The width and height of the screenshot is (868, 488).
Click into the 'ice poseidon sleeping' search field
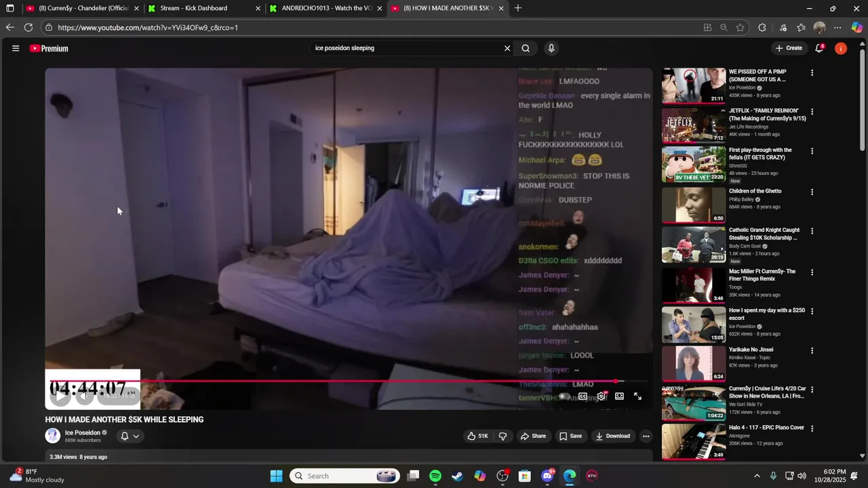click(x=406, y=48)
